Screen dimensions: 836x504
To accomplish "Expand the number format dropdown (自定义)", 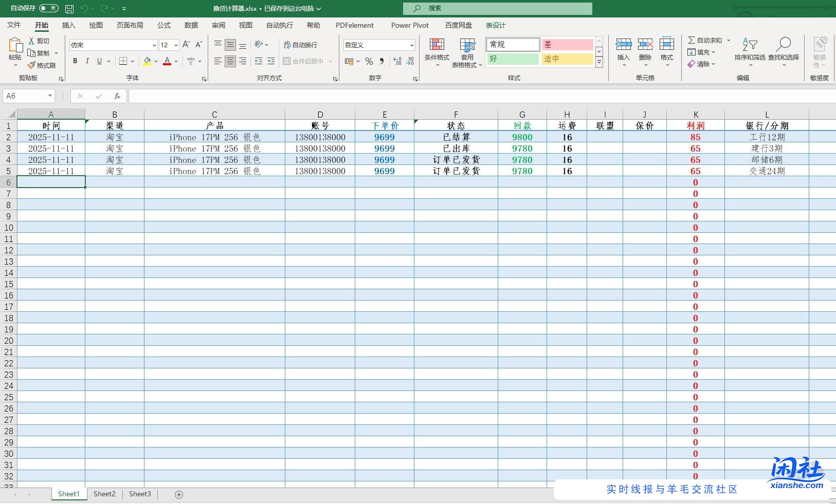I will (x=411, y=45).
